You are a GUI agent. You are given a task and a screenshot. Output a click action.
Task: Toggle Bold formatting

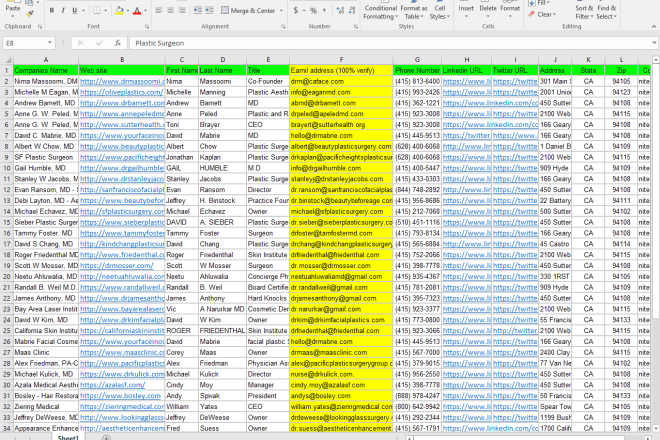click(51, 11)
